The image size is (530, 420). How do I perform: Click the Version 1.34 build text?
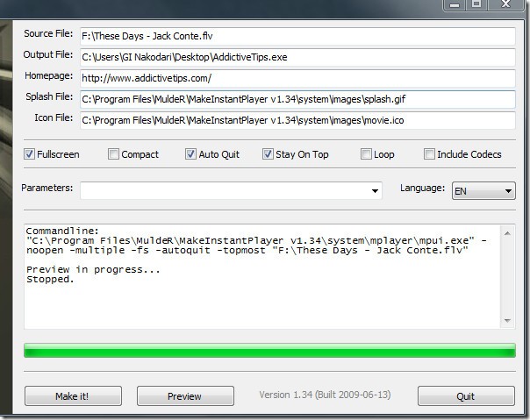point(325,395)
